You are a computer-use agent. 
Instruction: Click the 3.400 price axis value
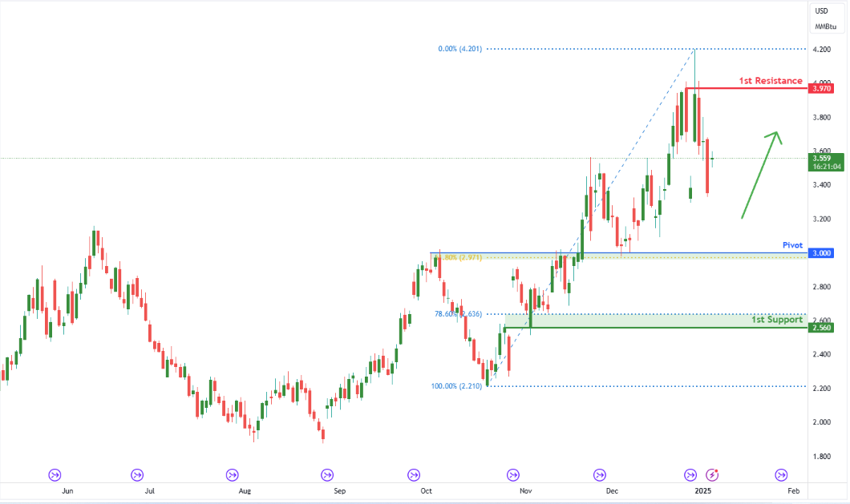pyautogui.click(x=822, y=185)
